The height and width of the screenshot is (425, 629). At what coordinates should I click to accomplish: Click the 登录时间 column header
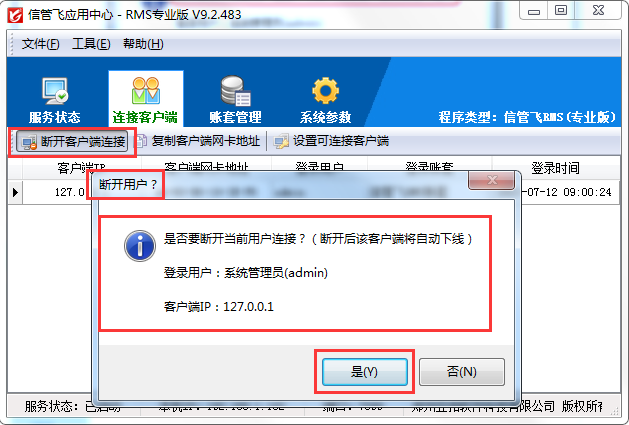click(x=556, y=168)
